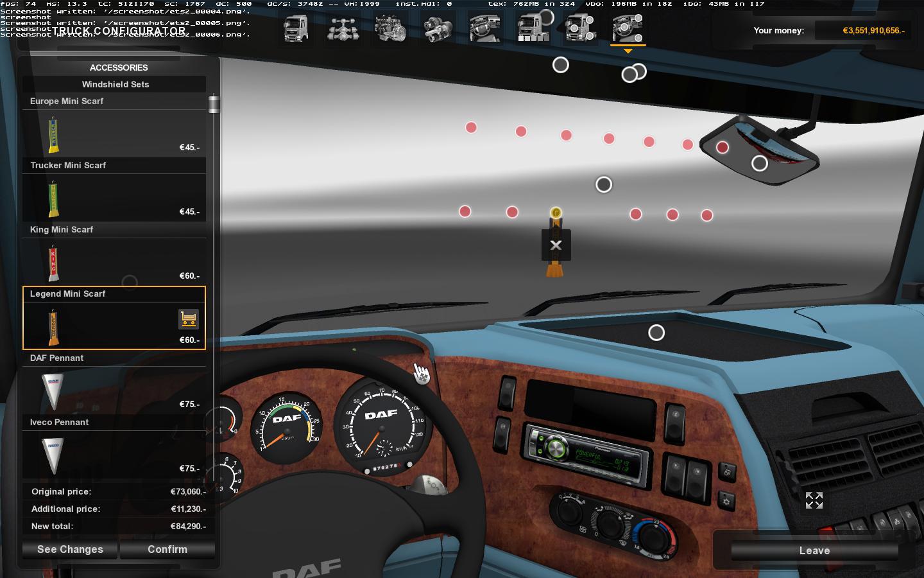Screen dimensions: 924x578
Task: Select the accessory slot on the rearview mirror
Action: [760, 163]
